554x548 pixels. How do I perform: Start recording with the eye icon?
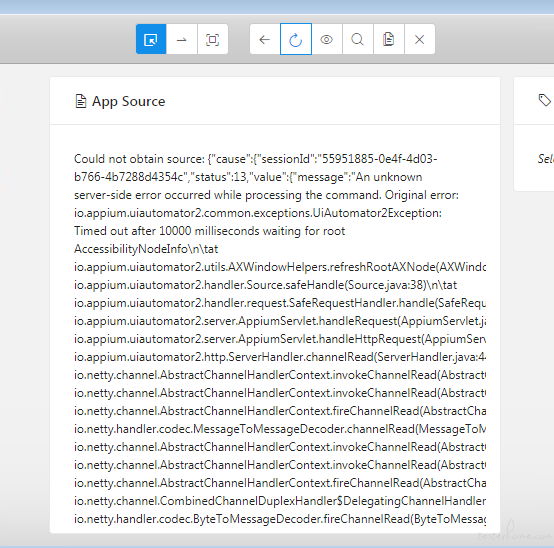point(326,39)
